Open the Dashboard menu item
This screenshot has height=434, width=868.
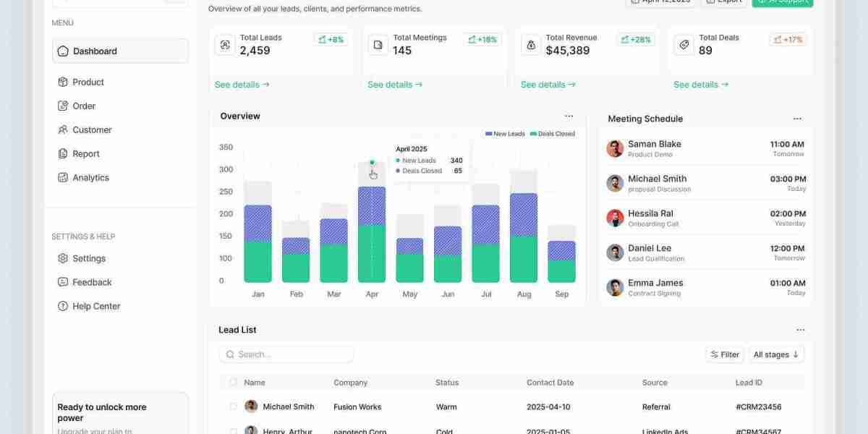120,51
